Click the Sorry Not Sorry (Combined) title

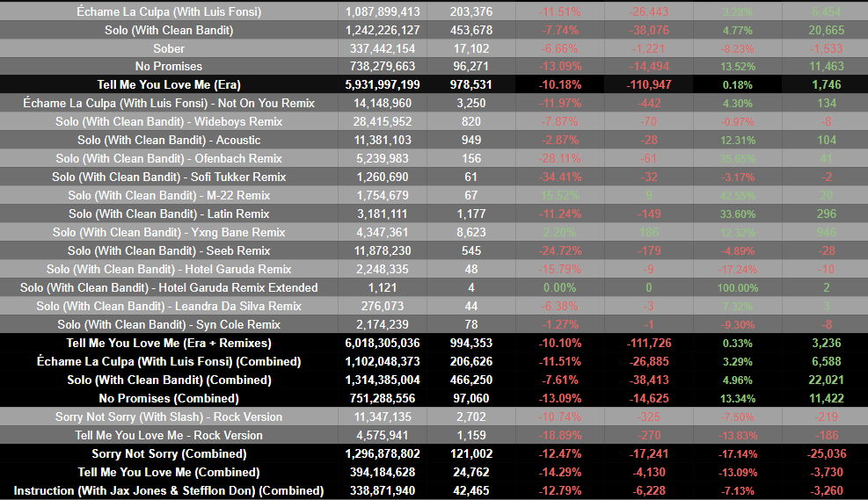[169, 453]
